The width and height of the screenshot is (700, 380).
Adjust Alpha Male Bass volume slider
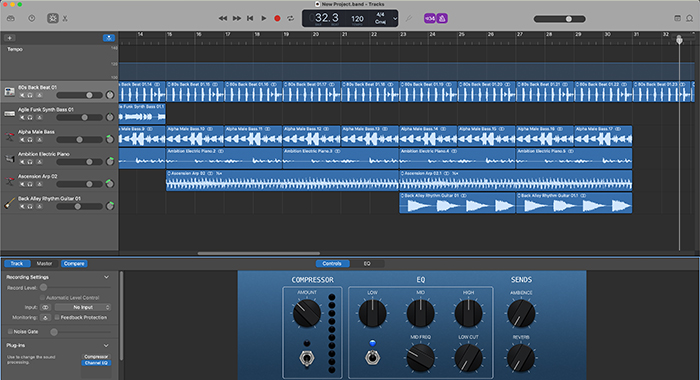coord(79,140)
